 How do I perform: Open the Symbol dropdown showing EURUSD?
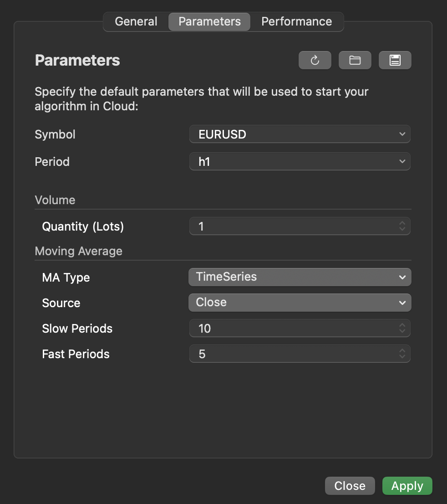(300, 134)
